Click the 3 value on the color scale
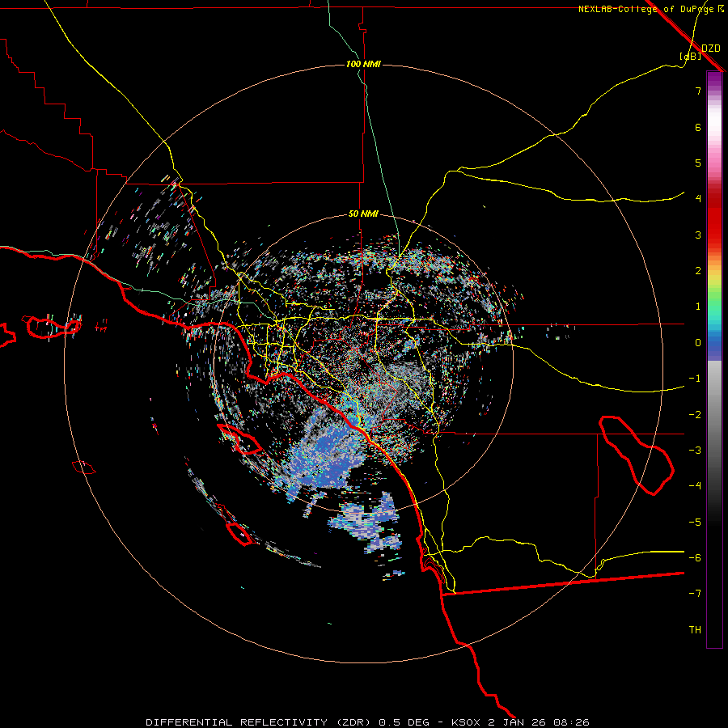Image resolution: width=728 pixels, height=728 pixels. [698, 235]
